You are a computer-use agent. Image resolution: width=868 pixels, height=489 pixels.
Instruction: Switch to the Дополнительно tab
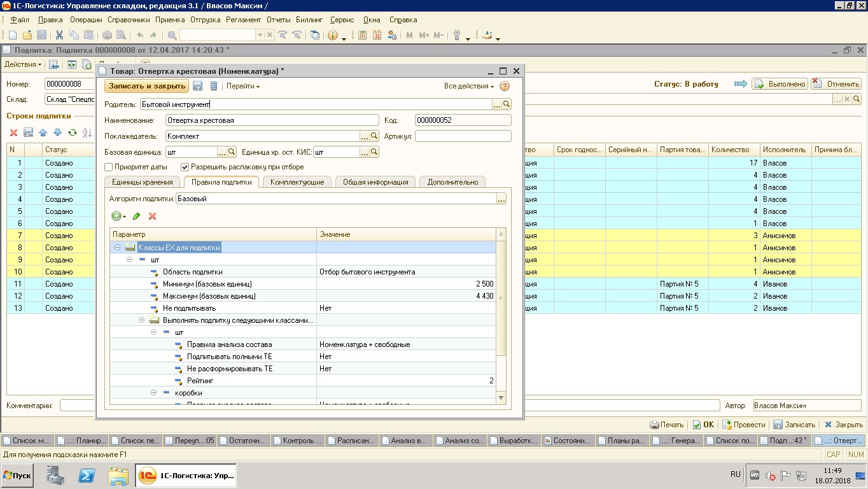pos(452,182)
